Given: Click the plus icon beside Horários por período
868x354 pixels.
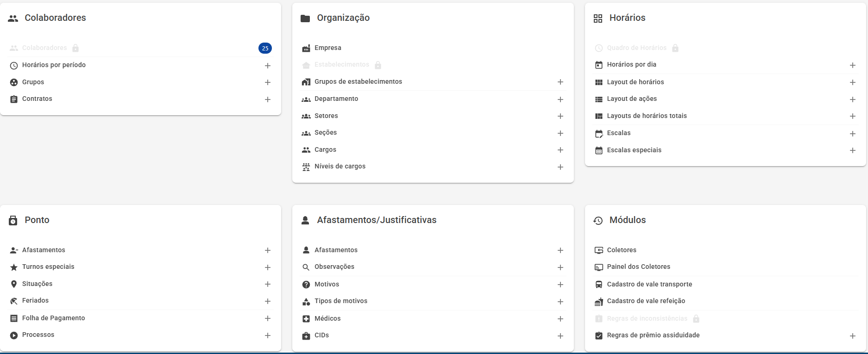Looking at the screenshot, I should pyautogui.click(x=268, y=66).
